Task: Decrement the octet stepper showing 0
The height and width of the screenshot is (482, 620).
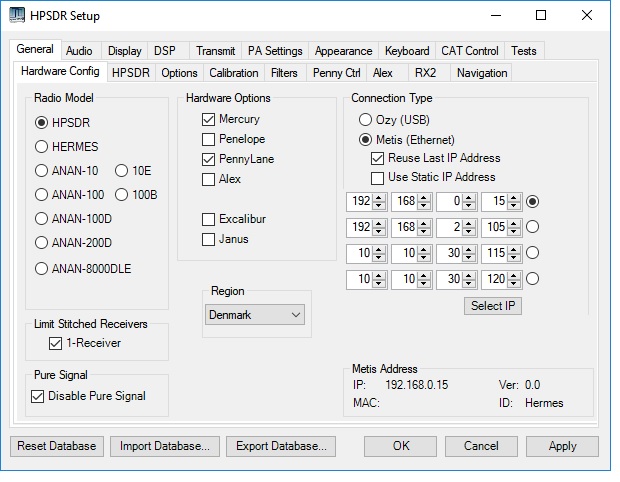Action: click(469, 205)
